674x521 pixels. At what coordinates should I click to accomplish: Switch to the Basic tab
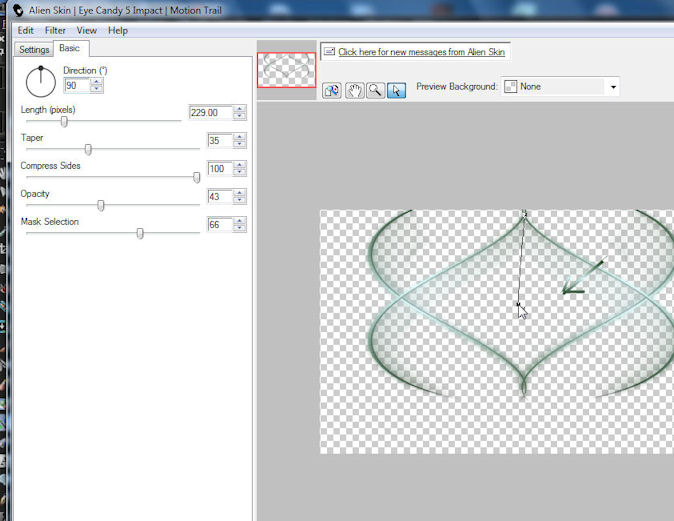(x=70, y=48)
